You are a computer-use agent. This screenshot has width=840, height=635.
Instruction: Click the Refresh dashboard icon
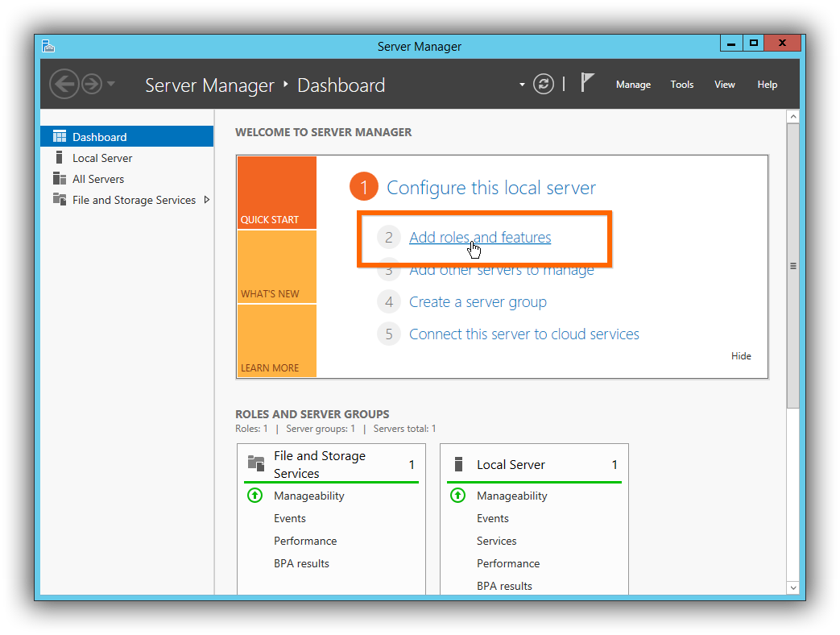[543, 84]
